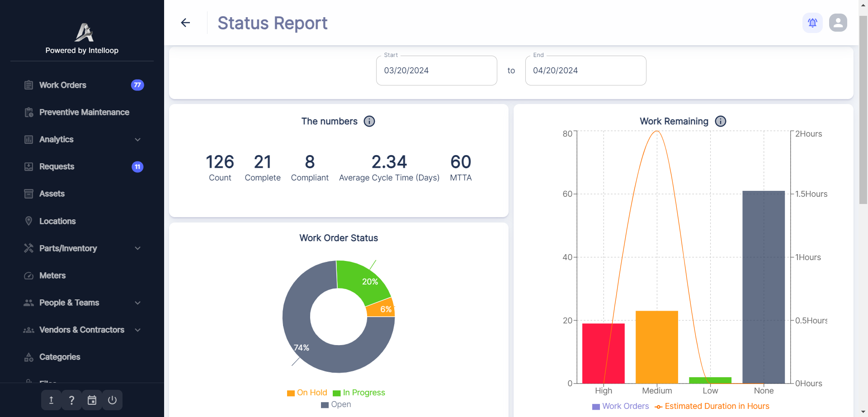Click the Meters gauge icon
The image size is (868, 417).
coord(28,275)
